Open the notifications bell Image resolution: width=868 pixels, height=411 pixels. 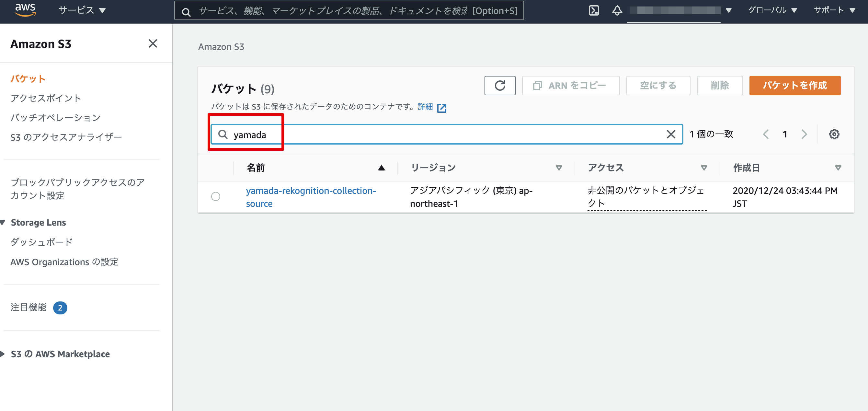617,10
